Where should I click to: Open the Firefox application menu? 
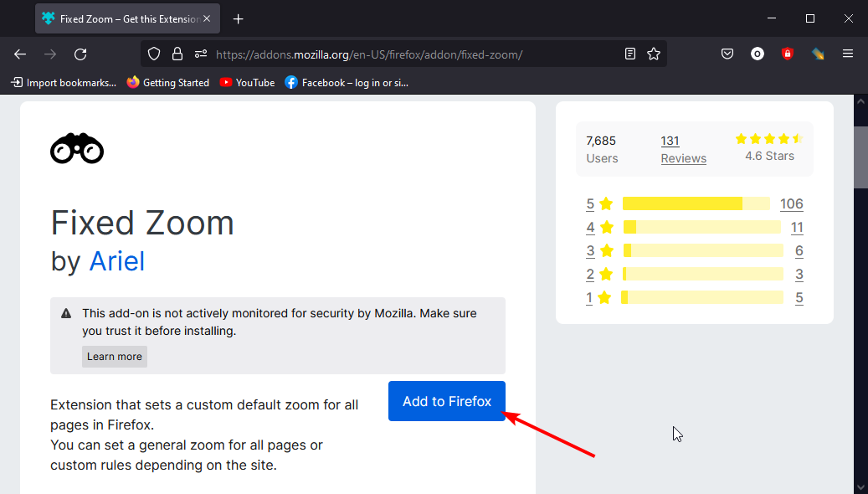(x=848, y=54)
